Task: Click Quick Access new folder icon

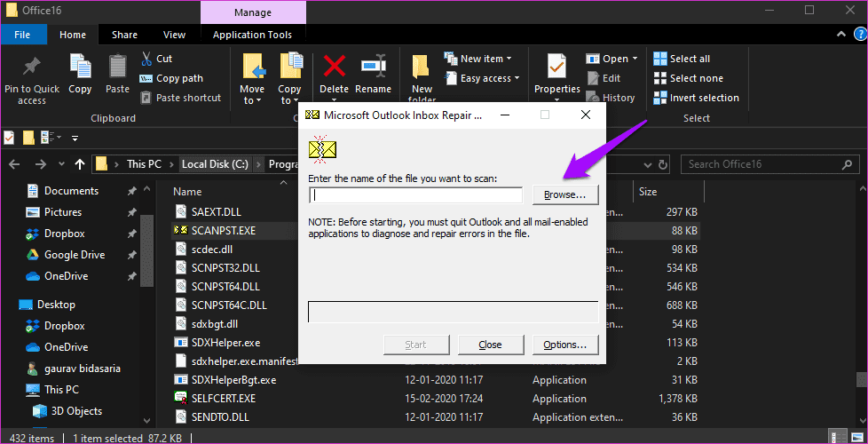Action: point(28,138)
